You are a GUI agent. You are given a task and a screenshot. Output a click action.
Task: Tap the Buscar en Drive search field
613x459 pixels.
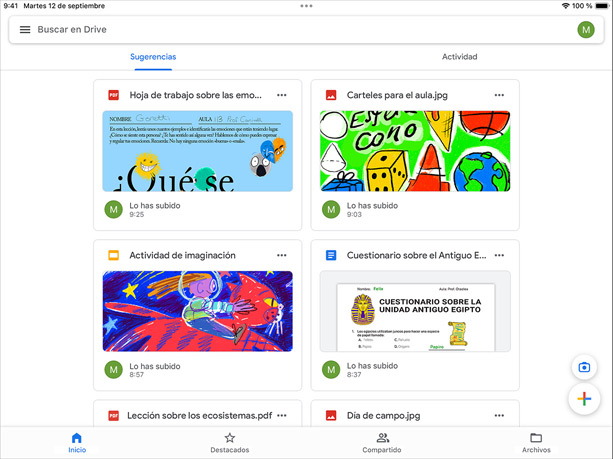tap(300, 30)
